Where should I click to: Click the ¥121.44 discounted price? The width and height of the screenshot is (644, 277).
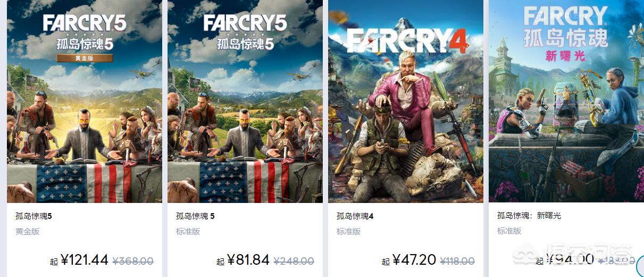(85, 260)
